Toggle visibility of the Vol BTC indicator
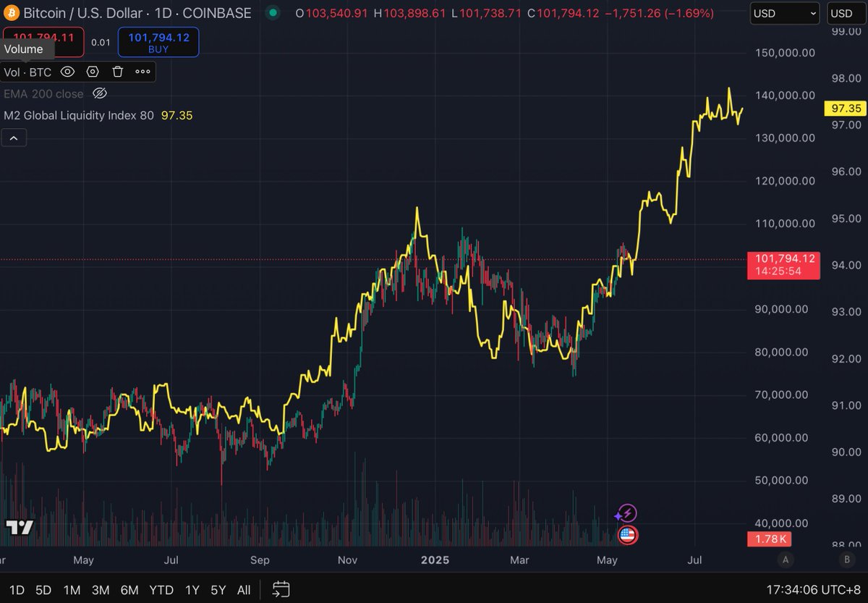Viewport: 868px width, 603px height. [67, 72]
